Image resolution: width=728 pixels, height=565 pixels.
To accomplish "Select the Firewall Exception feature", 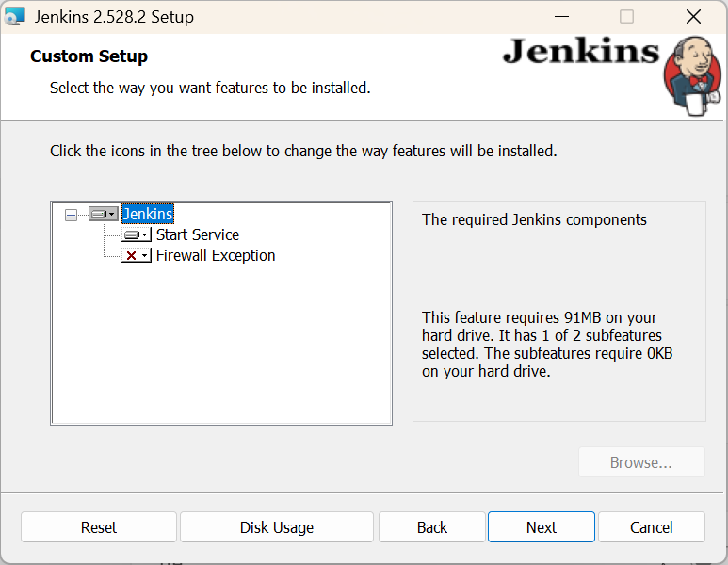I will pos(216,256).
